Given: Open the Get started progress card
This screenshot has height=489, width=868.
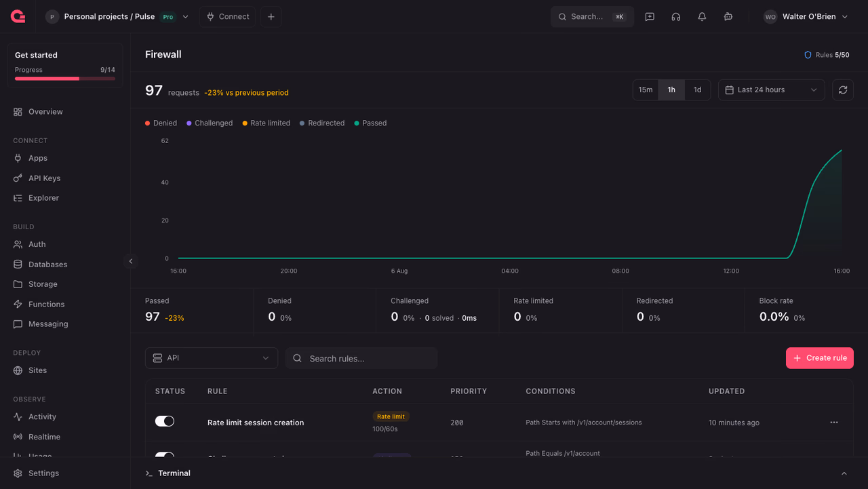Looking at the screenshot, I should (65, 66).
